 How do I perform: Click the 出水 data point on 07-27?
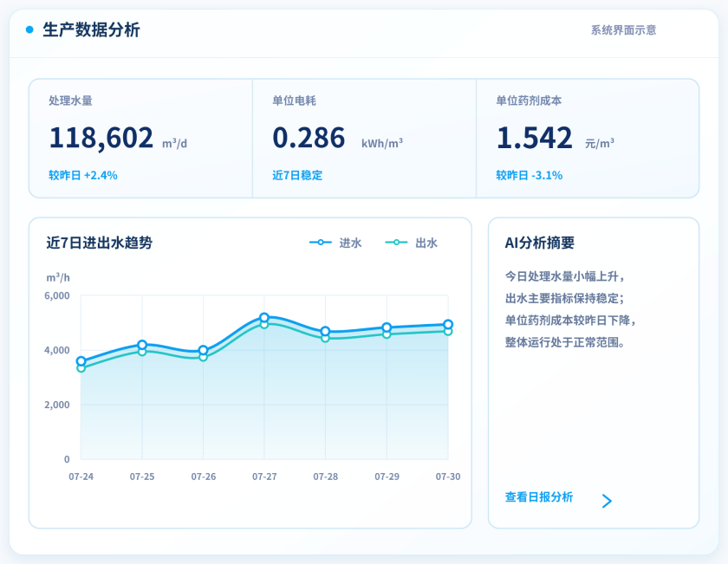click(x=264, y=325)
